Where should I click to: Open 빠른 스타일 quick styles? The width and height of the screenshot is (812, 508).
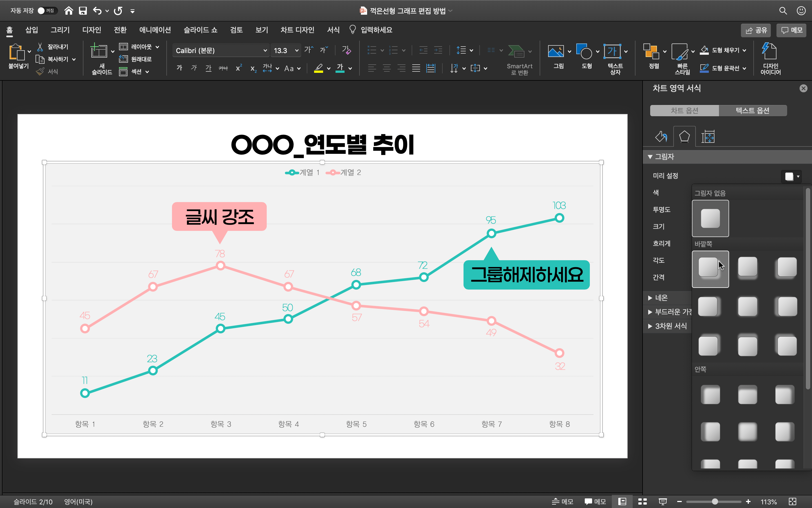[679, 51]
